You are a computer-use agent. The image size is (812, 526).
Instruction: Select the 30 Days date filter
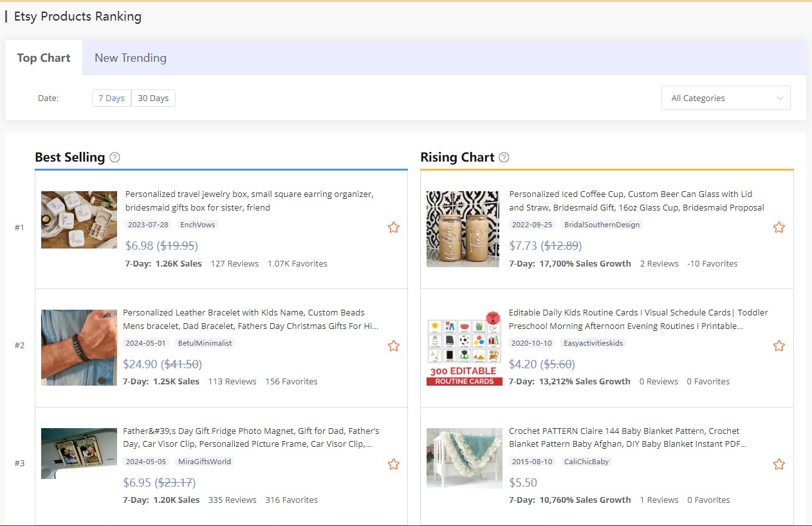click(153, 98)
